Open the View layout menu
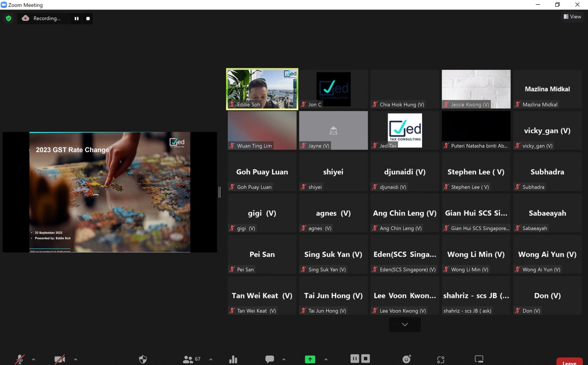The width and height of the screenshot is (588, 365). (x=572, y=17)
